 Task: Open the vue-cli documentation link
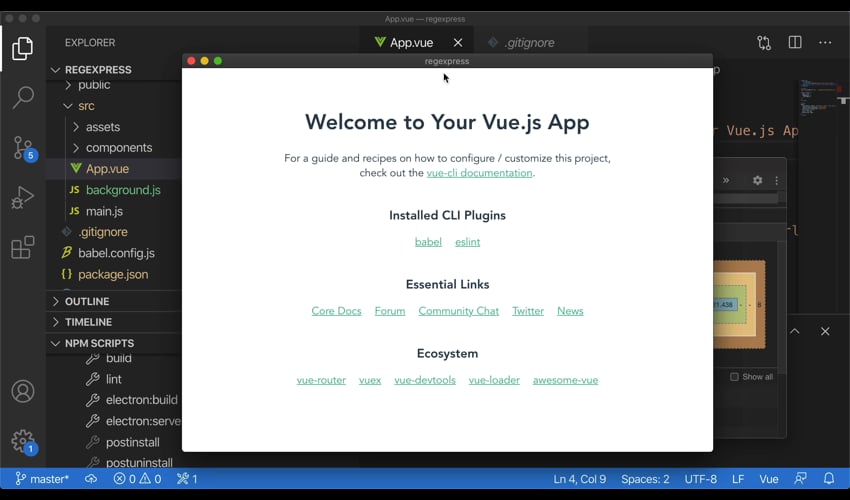(x=479, y=173)
